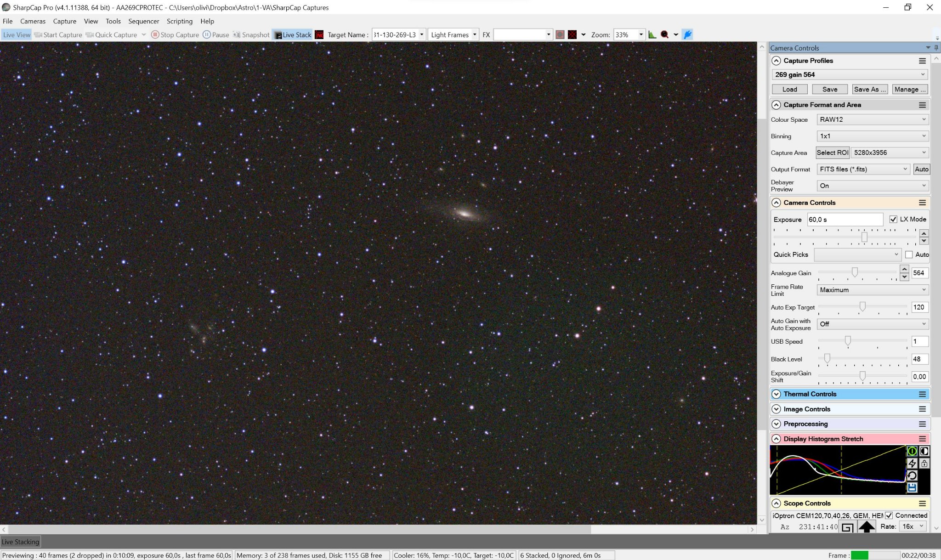Open the Zoom 33% dropdown
Viewport: 941px width, 560px height.
629,35
